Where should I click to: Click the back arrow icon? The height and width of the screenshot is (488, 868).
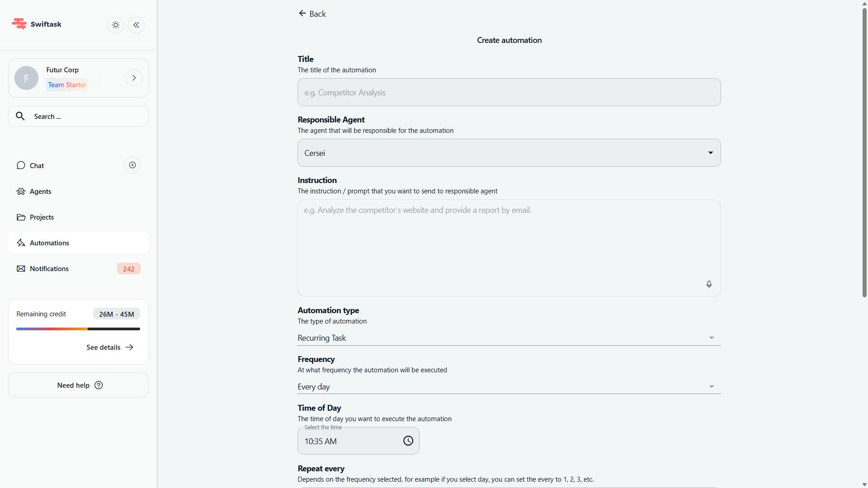(302, 14)
